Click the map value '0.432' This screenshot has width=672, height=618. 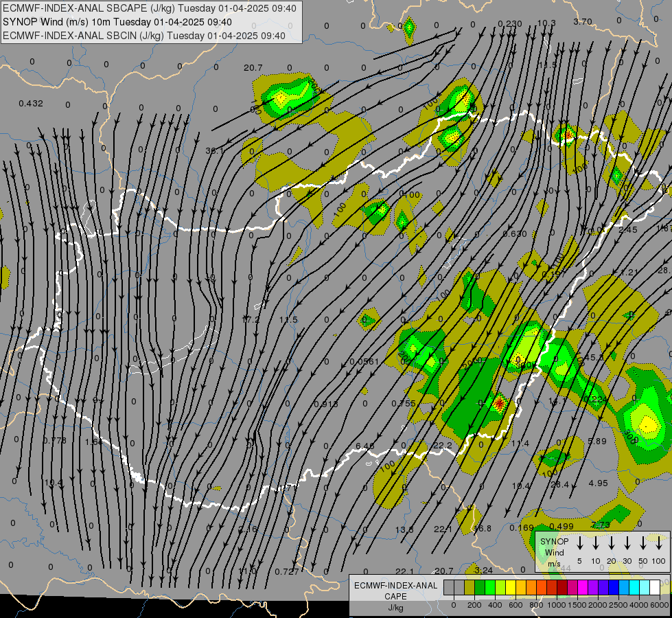pyautogui.click(x=31, y=104)
